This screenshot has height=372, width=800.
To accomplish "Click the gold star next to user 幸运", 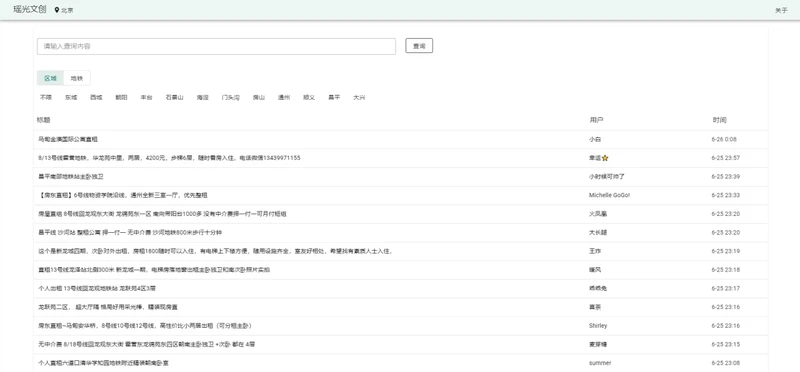I will (x=605, y=158).
